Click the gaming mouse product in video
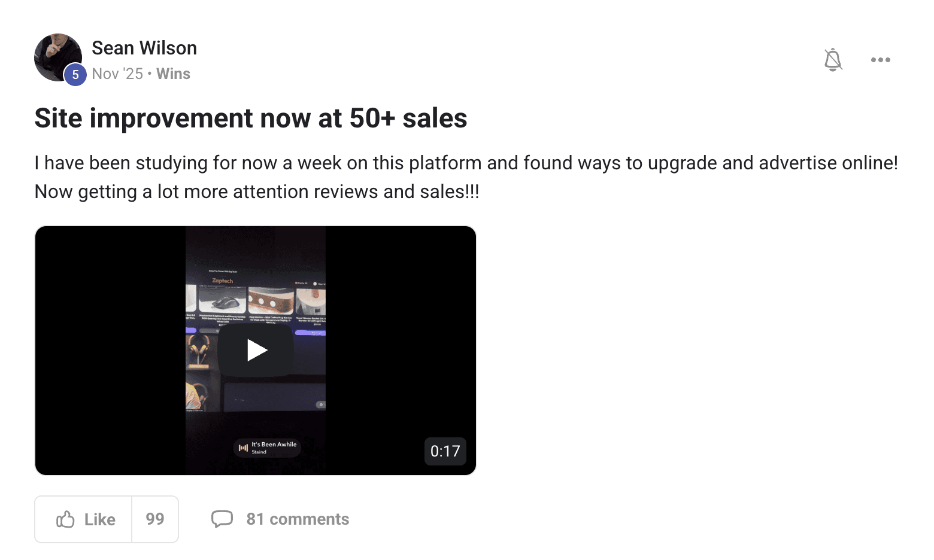 pyautogui.click(x=222, y=300)
